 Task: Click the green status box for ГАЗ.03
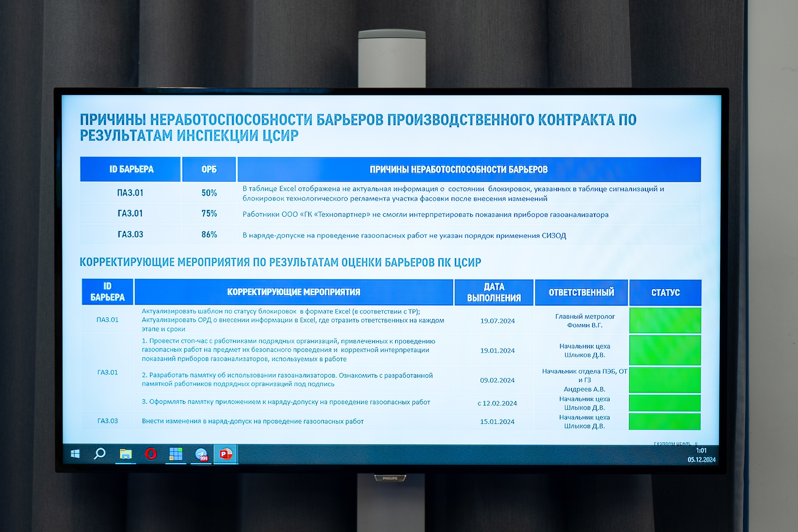click(x=665, y=421)
